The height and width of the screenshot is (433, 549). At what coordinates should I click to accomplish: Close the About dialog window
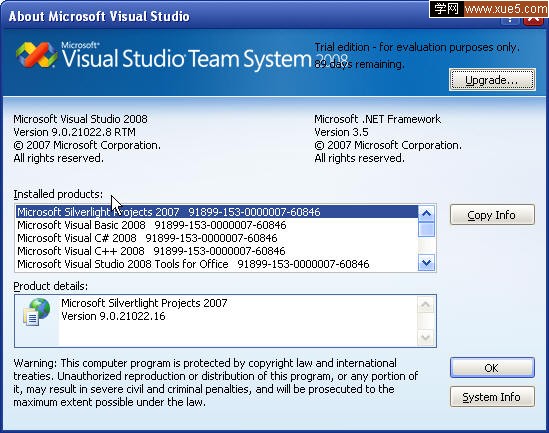pyautogui.click(x=533, y=19)
